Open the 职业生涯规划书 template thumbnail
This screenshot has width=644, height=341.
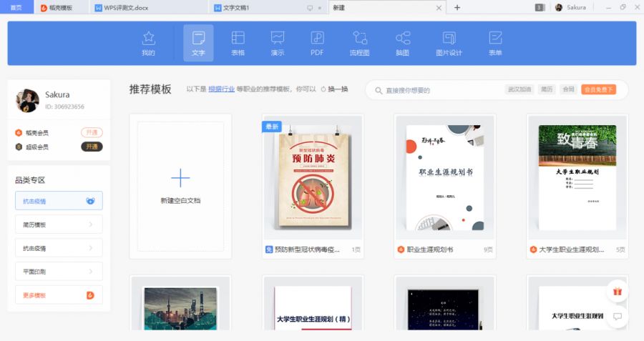(445, 178)
